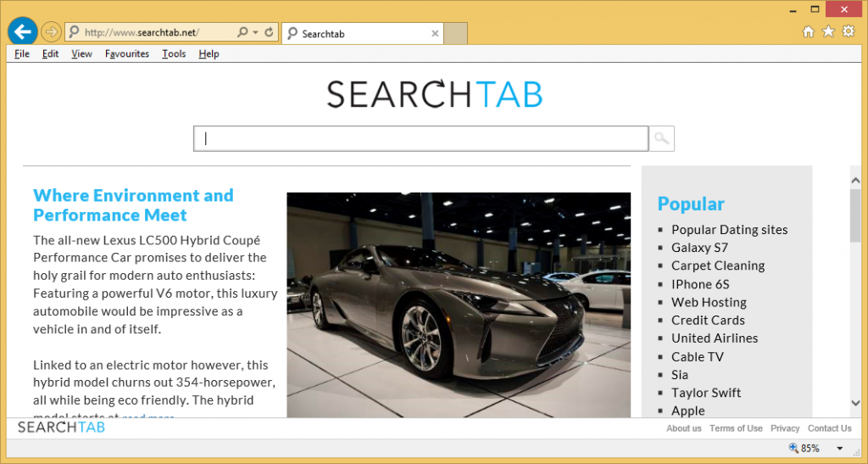868x464 pixels.
Task: Open the Tools gear icon
Action: click(848, 32)
